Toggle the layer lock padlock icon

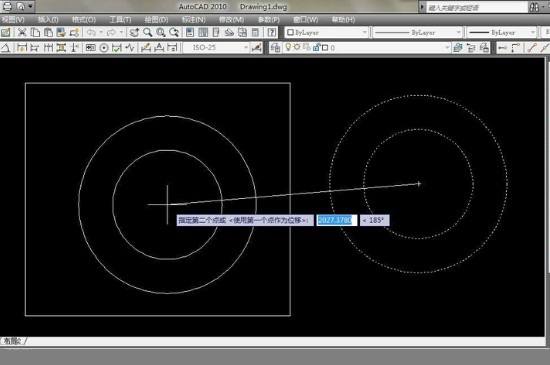(316, 47)
